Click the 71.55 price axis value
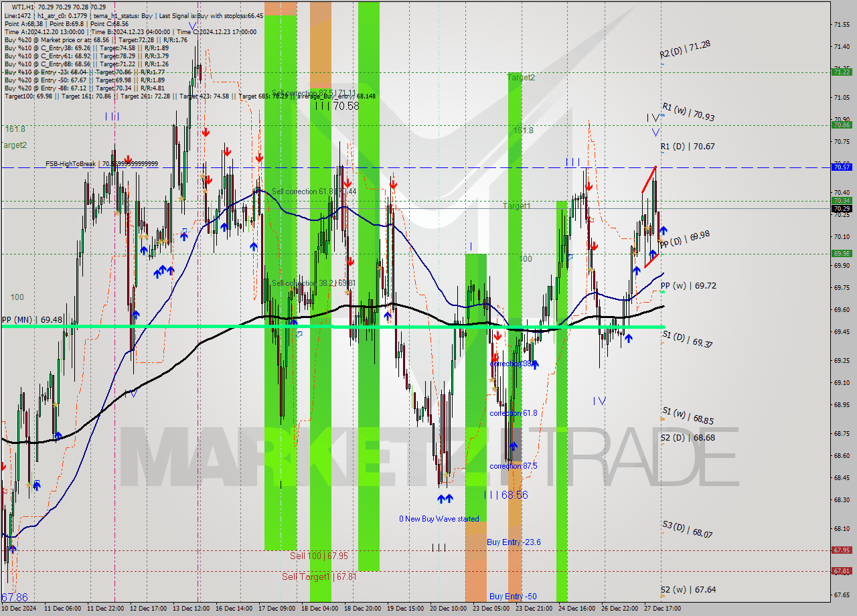Viewport: 857px width, 616px height. tap(842, 24)
